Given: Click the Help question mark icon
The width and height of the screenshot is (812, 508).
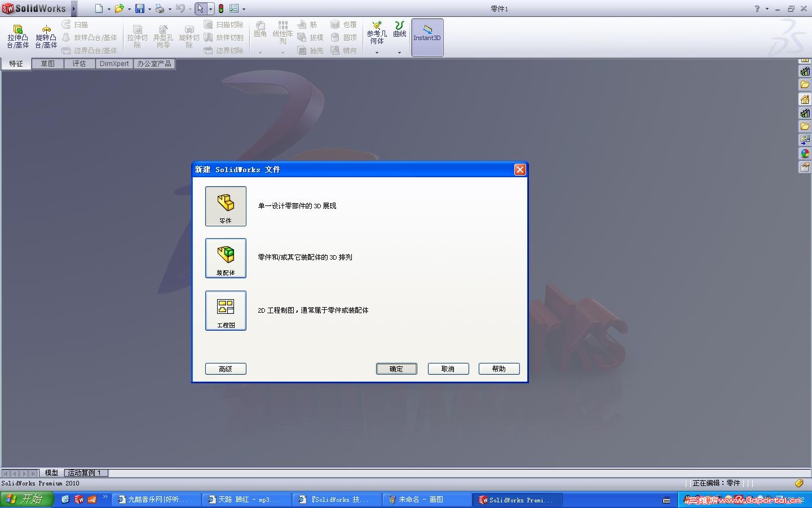Looking at the screenshot, I should 757,8.
